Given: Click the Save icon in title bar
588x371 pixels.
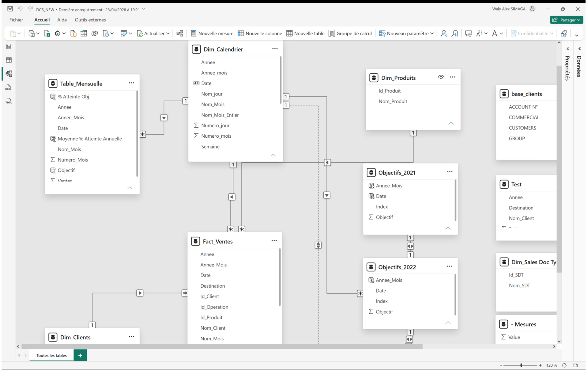Looking at the screenshot, I should [10, 9].
